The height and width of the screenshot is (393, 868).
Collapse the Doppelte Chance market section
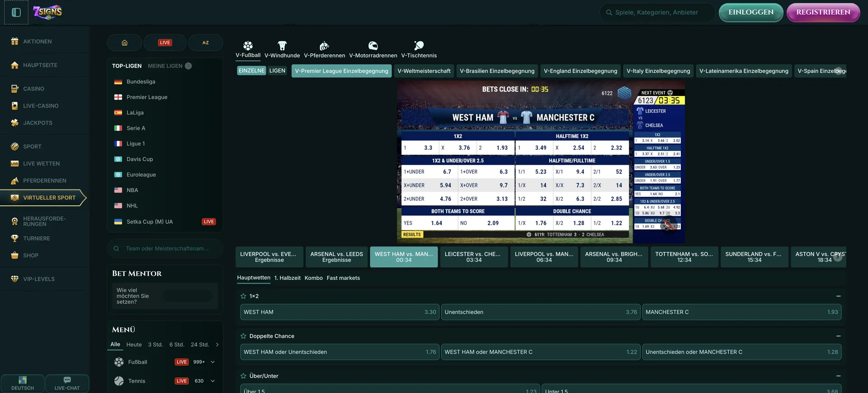tap(839, 336)
